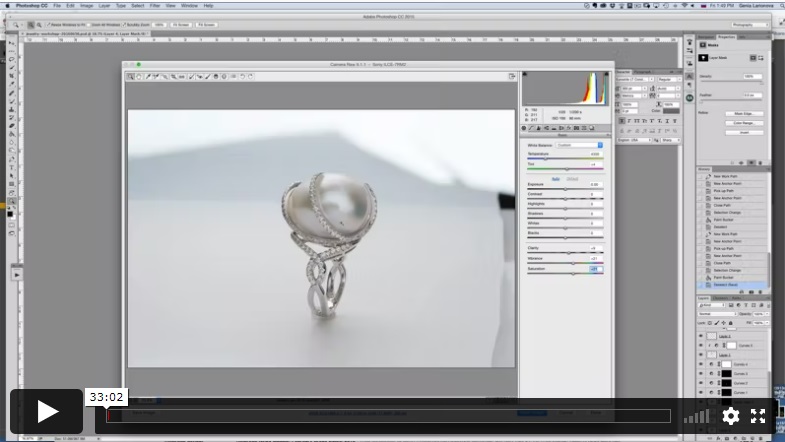Open the Image menu
The width and height of the screenshot is (785, 442).
click(x=87, y=6)
